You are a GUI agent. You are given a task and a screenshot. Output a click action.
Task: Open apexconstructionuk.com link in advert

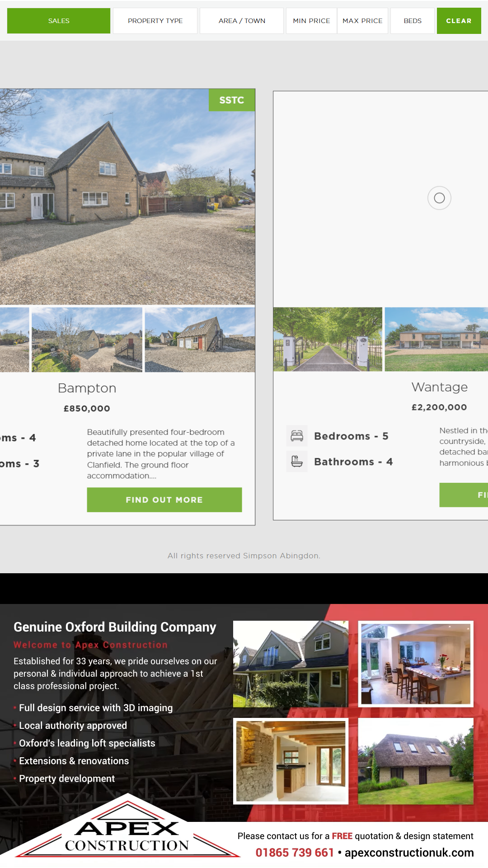409,853
